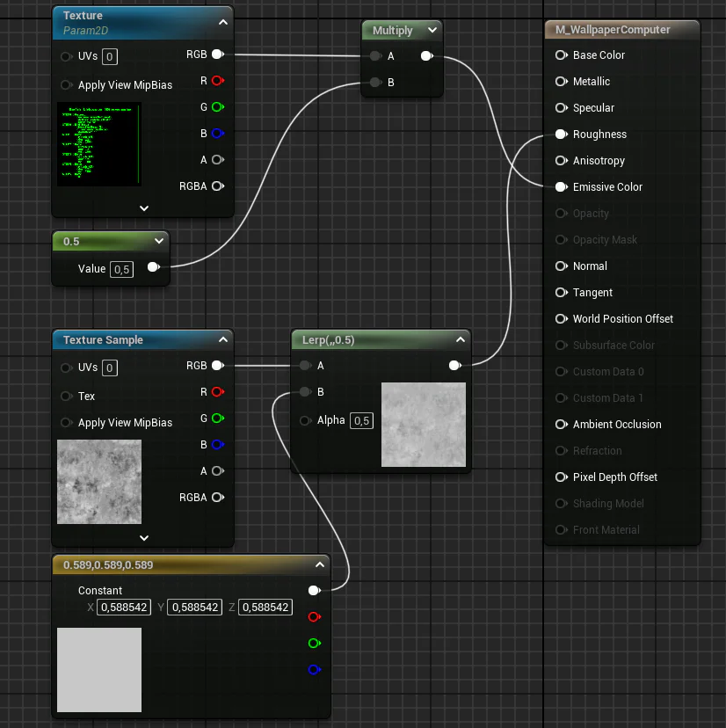Screen dimensions: 726x728
Task: Click Apply View MipBias pin on Texture Sample
Action: [66, 423]
